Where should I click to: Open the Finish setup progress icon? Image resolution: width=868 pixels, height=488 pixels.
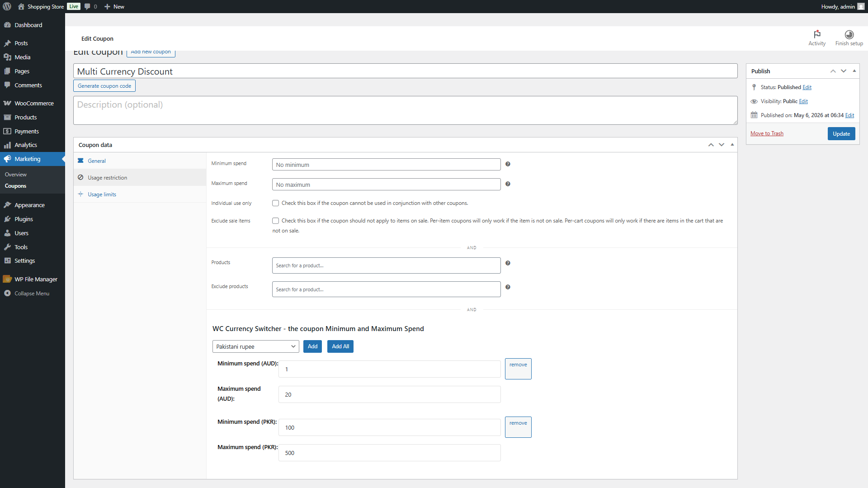click(849, 34)
